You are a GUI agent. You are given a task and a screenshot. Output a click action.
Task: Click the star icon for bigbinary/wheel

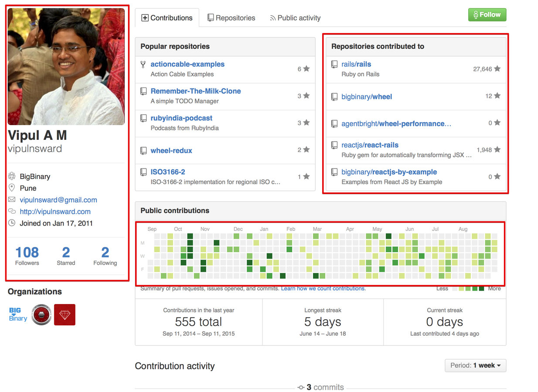pyautogui.click(x=497, y=96)
